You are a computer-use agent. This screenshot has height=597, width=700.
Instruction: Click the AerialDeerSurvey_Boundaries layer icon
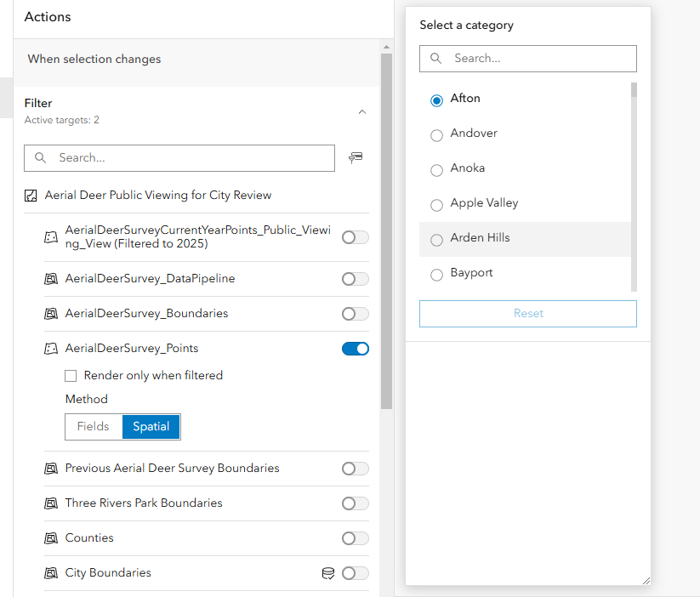click(x=51, y=314)
